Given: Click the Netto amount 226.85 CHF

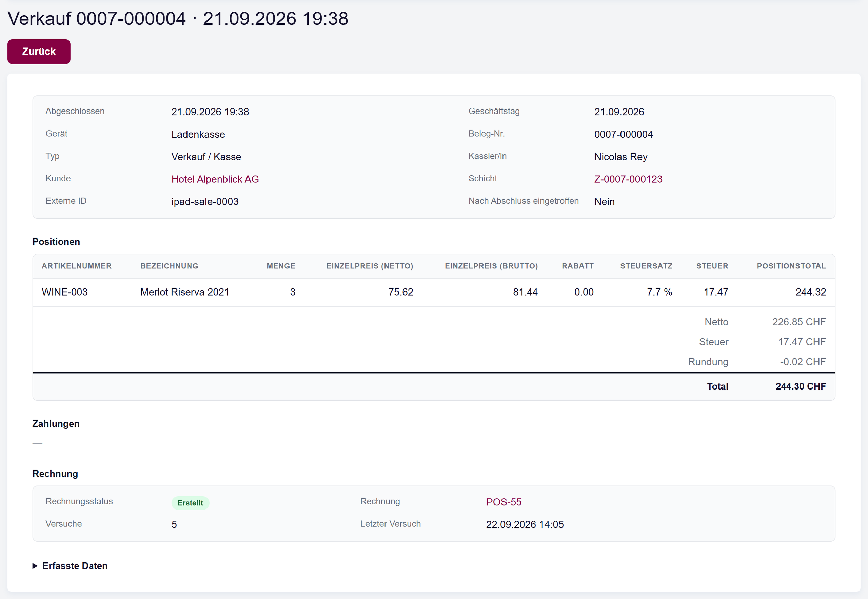Looking at the screenshot, I should pyautogui.click(x=799, y=322).
